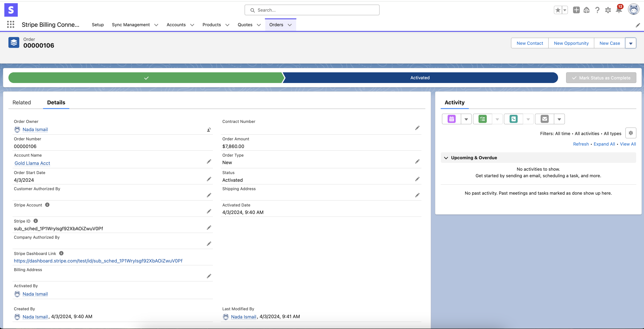644x329 pixels.
Task: Open the New Event calendar icon
Action: pos(451,119)
